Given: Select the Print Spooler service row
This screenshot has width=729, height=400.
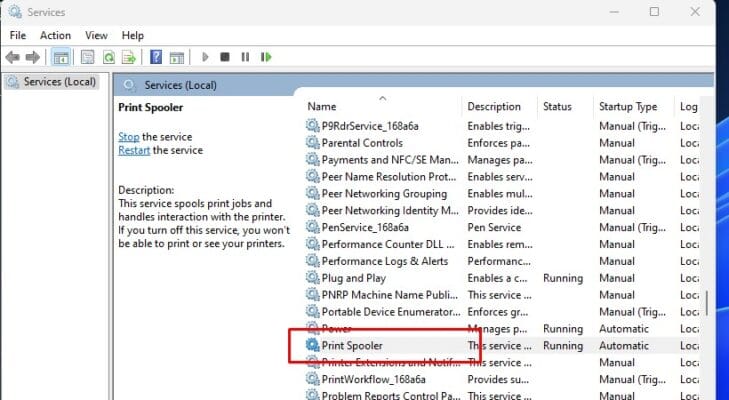Looking at the screenshot, I should (x=502, y=346).
